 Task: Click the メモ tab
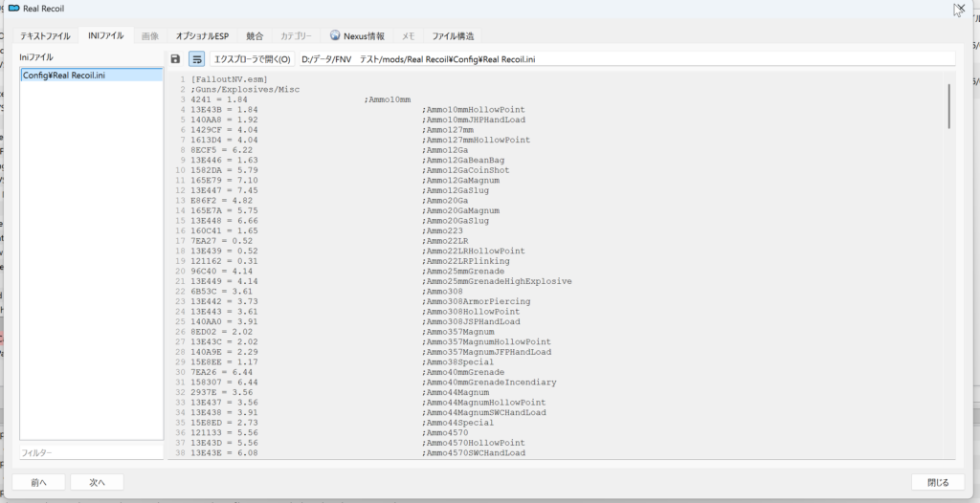pyautogui.click(x=408, y=36)
